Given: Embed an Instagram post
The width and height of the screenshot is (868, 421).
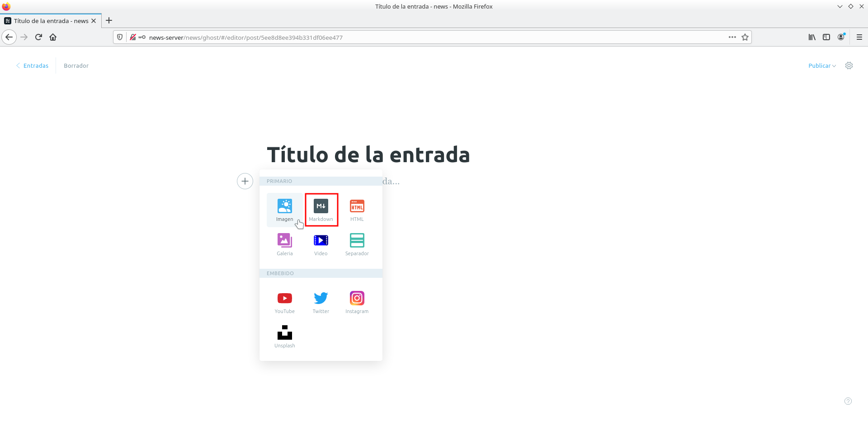Looking at the screenshot, I should point(357,302).
